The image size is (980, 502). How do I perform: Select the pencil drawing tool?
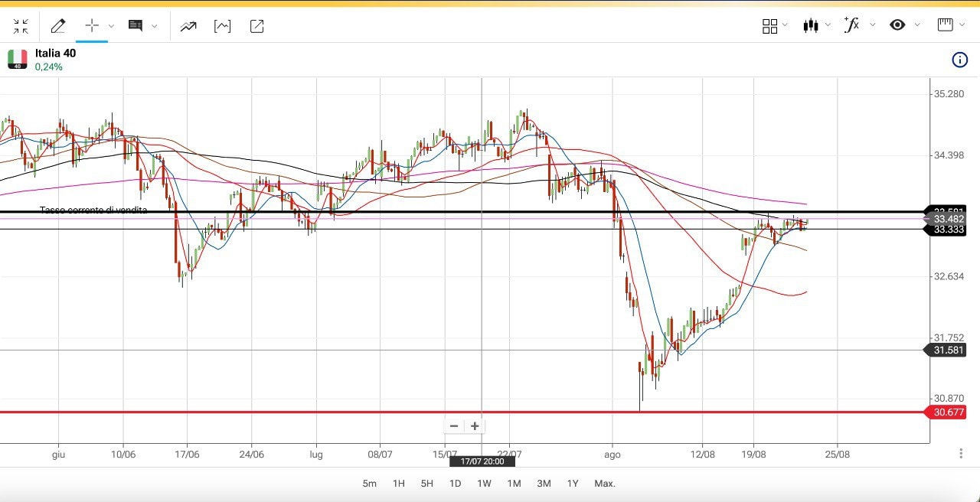point(57,27)
